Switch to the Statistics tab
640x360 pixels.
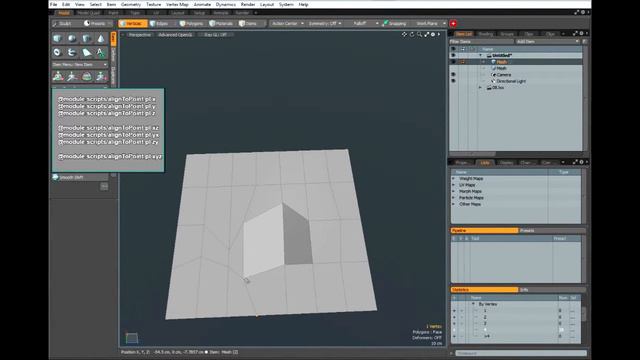[484, 290]
